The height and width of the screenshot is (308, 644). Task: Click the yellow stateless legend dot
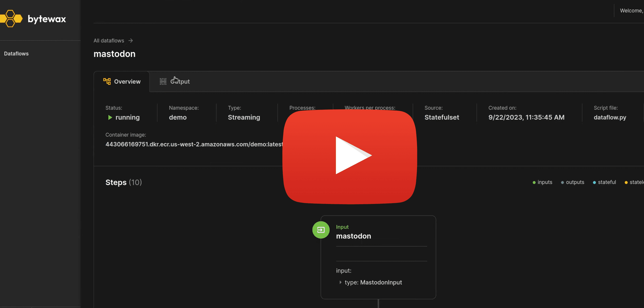[x=626, y=183]
